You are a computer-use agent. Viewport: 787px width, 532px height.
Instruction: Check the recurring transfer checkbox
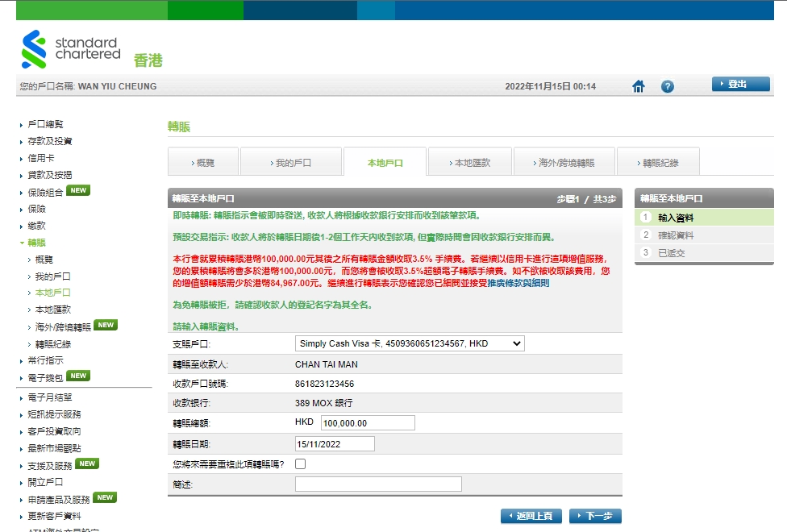300,463
